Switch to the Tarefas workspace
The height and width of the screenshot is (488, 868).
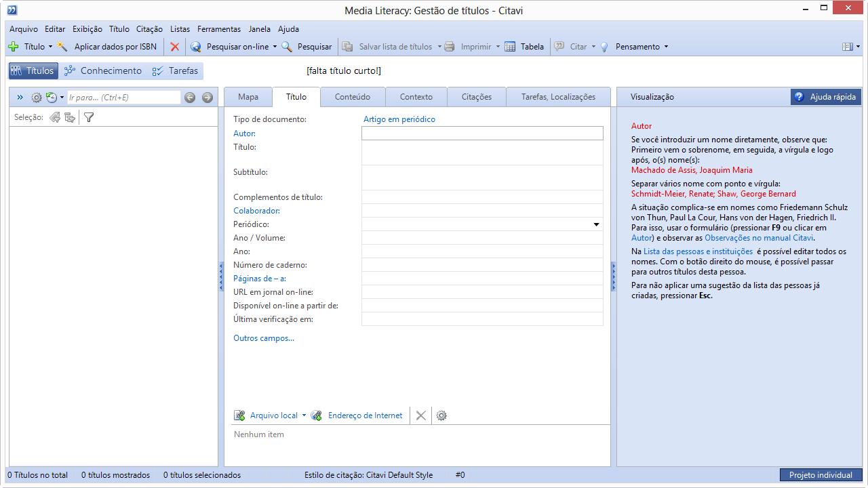176,71
